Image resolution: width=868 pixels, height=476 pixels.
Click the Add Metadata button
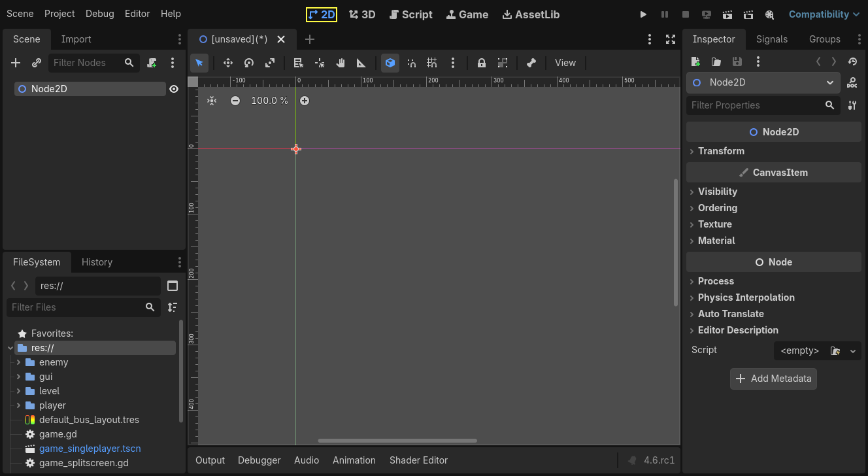tap(773, 379)
